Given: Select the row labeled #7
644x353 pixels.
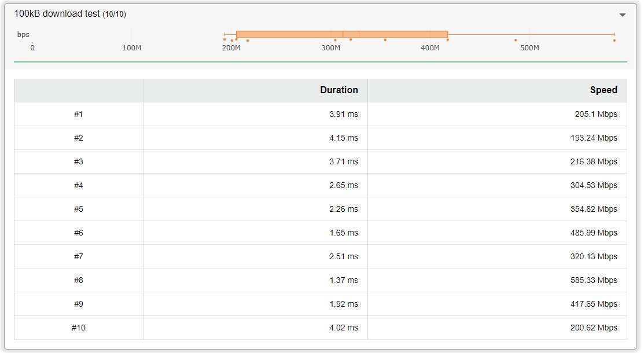Looking at the screenshot, I should point(79,257).
